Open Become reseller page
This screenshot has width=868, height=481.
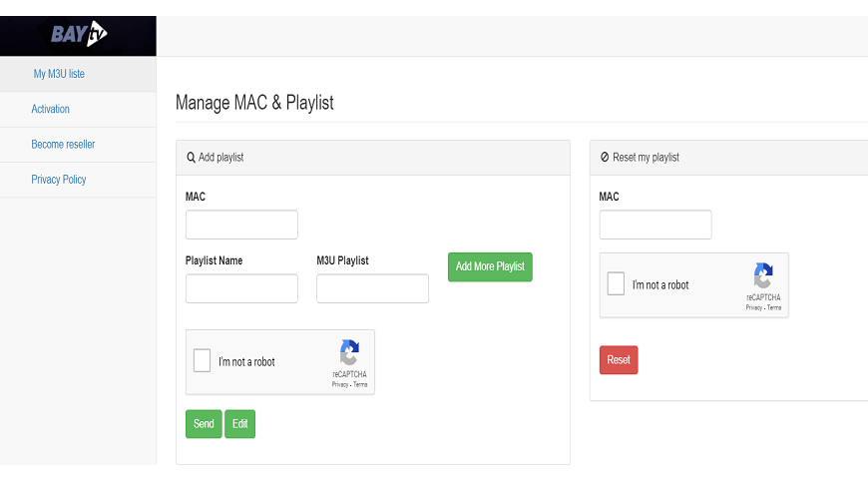63,145
